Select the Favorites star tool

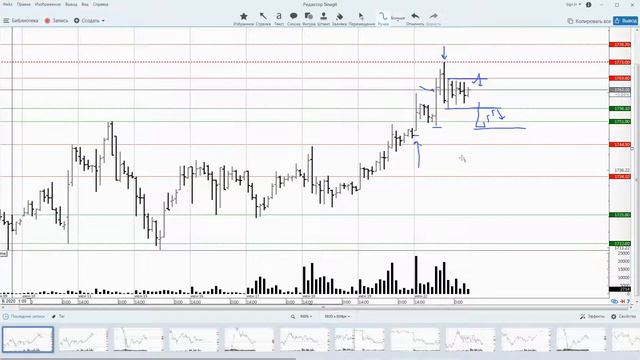pos(244,19)
